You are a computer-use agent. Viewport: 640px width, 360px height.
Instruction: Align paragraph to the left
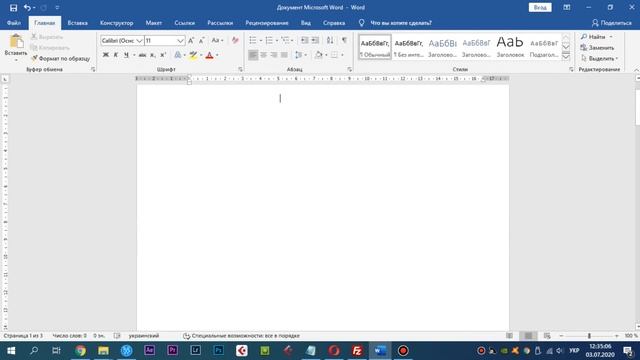(253, 55)
